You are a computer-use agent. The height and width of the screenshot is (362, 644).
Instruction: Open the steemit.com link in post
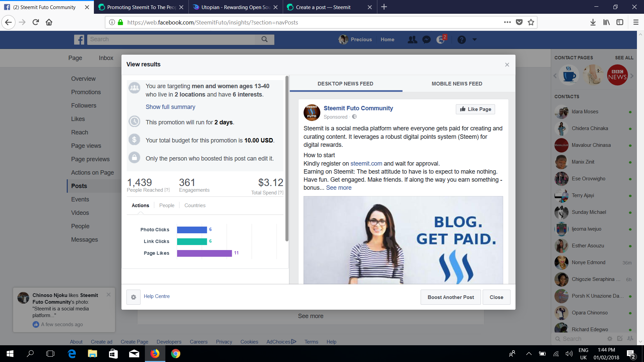coord(366,164)
